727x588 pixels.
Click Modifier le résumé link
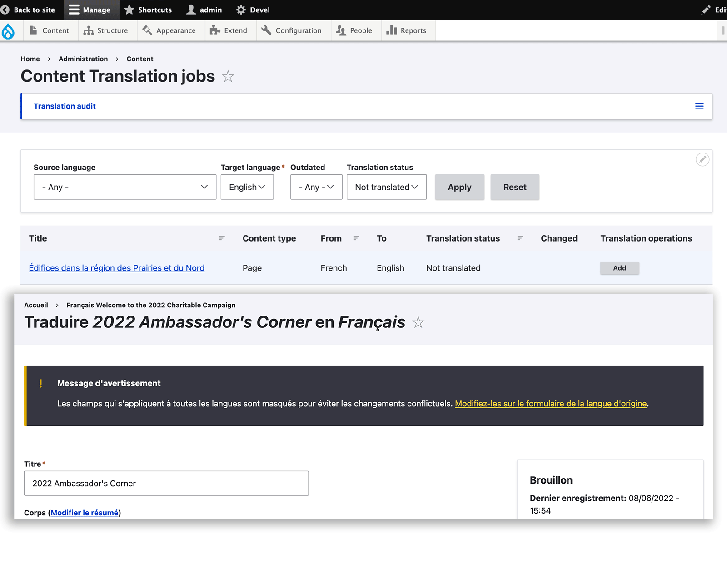pyautogui.click(x=85, y=513)
